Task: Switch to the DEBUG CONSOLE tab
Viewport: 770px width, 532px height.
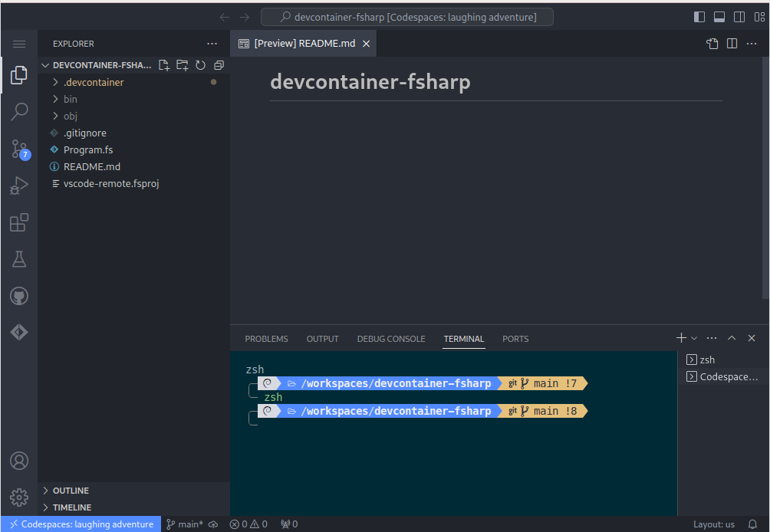Action: 391,339
